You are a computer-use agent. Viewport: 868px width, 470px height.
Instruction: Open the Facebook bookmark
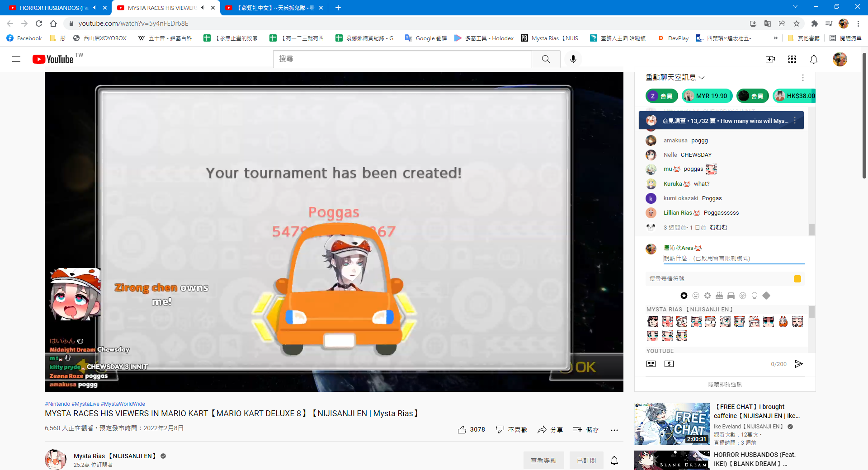[x=24, y=38]
